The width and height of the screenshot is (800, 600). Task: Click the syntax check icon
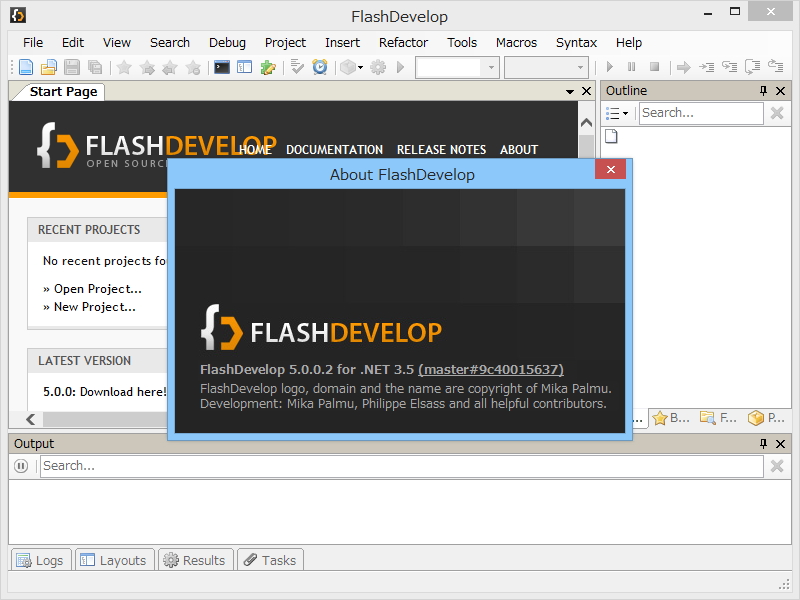(297, 67)
